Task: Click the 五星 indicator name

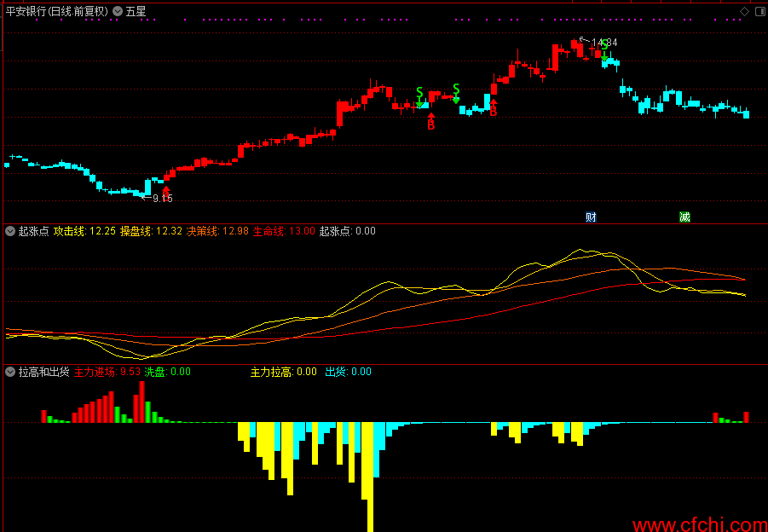Action: pos(136,11)
